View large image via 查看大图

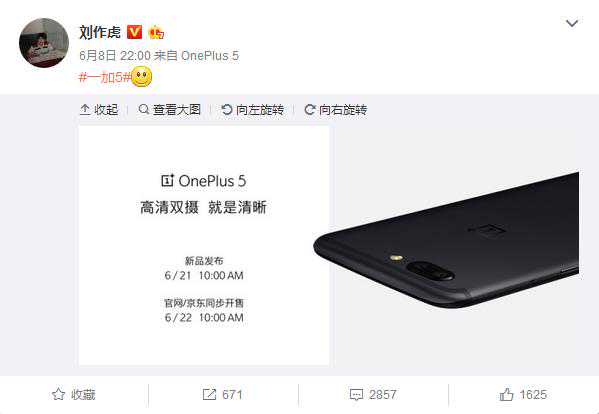[170, 110]
